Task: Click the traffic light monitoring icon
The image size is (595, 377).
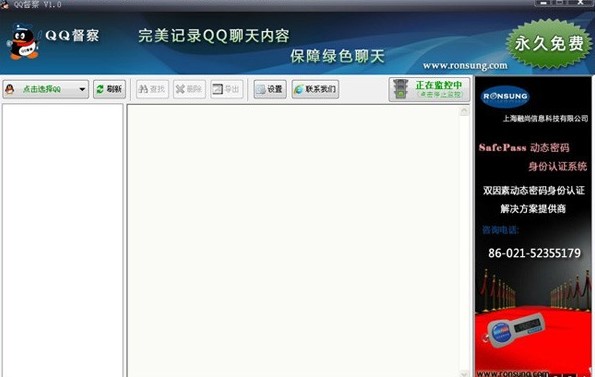Action: click(400, 89)
